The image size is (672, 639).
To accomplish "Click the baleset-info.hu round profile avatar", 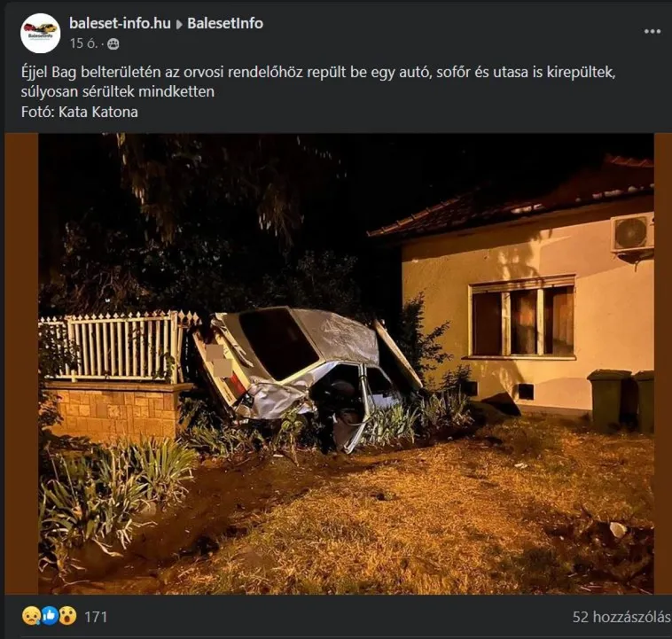I will pyautogui.click(x=40, y=33).
